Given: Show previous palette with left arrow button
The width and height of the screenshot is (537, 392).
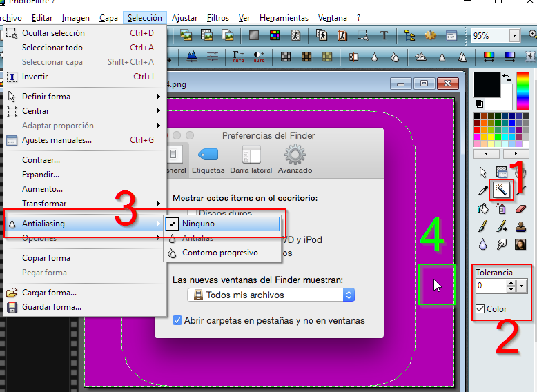Looking at the screenshot, I should 487,154.
